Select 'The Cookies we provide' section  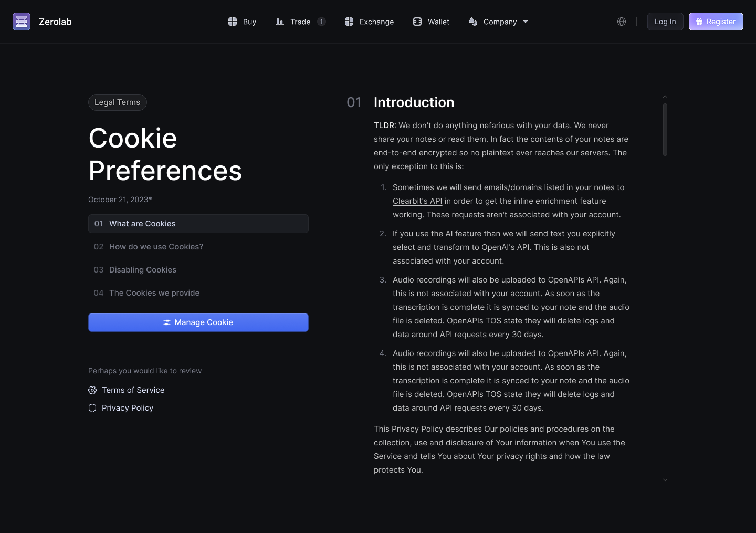tap(154, 293)
